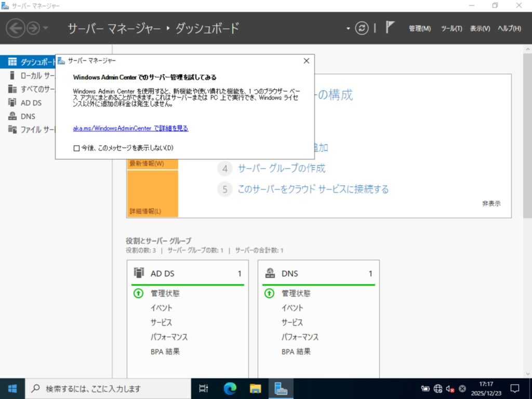Click the AD DS sidebar icon
Screen dimensions: 532x399
pos(12,102)
